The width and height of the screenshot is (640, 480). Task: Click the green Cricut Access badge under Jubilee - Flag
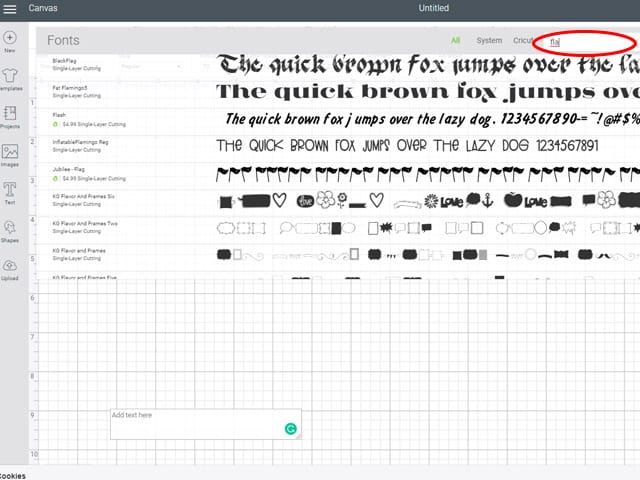(x=56, y=178)
